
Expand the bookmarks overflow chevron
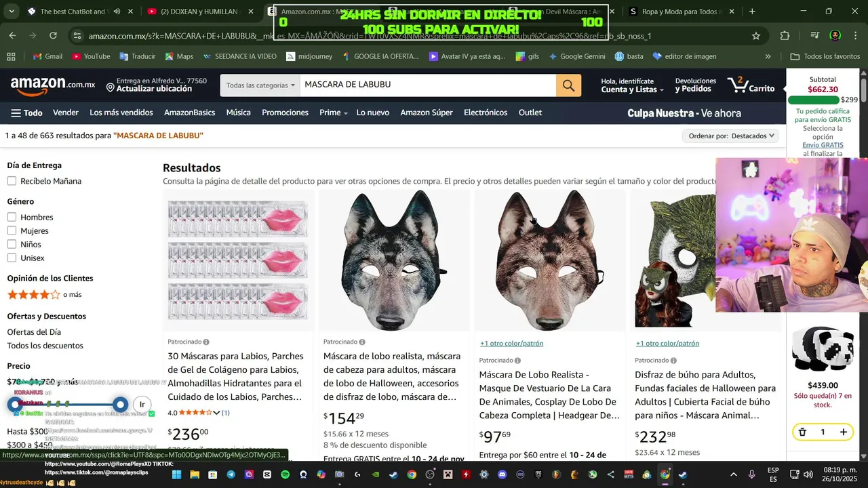(768, 56)
